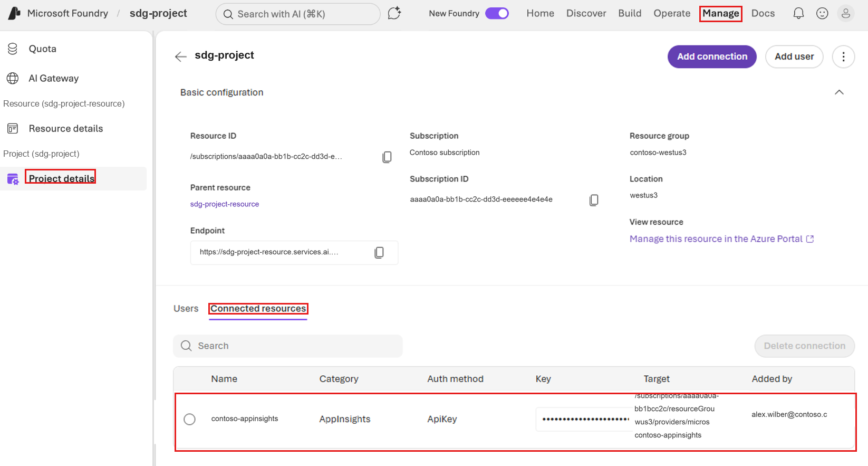Open Resource details in the sidebar
Screen dimensions: 868x466
66,128
